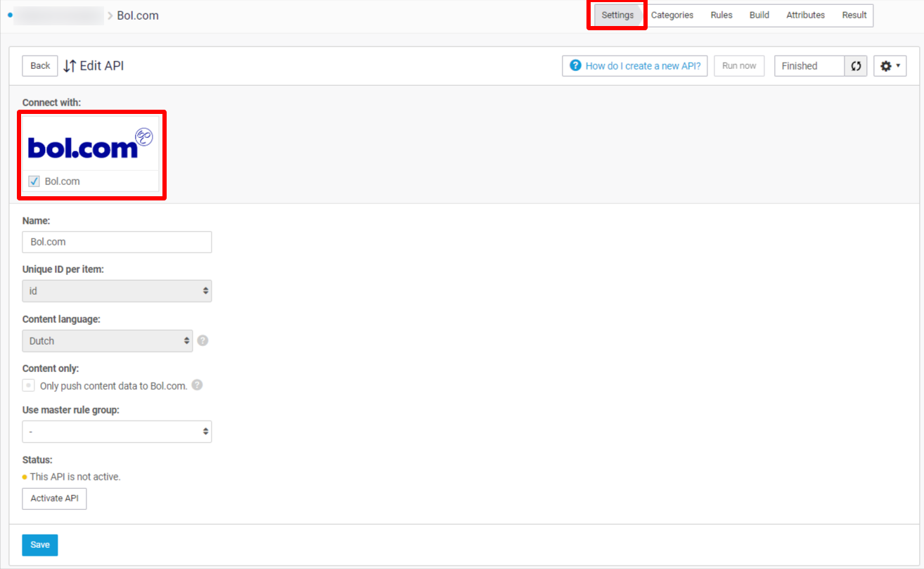Image resolution: width=924 pixels, height=569 pixels.
Task: Open the Finished status field
Action: click(x=809, y=66)
